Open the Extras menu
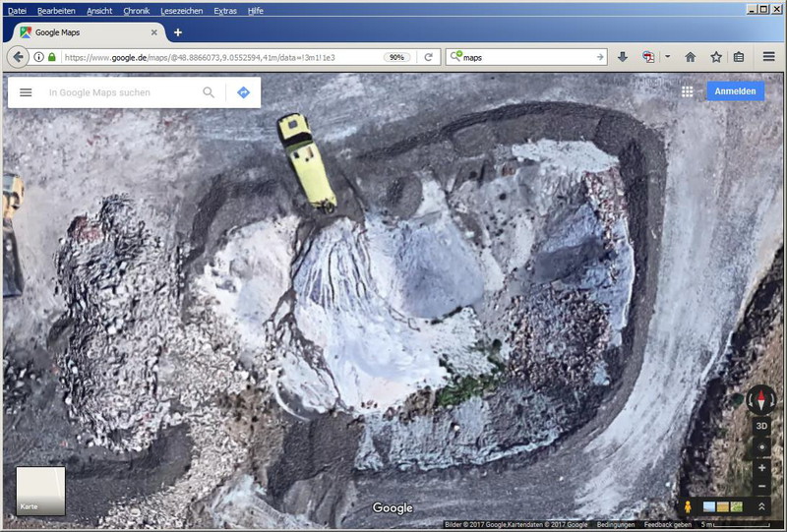 224,10
